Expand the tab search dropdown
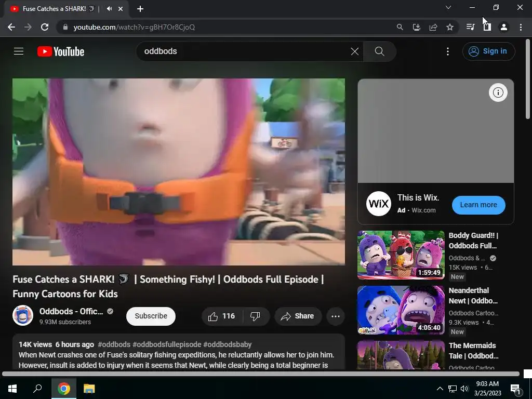 click(448, 7)
